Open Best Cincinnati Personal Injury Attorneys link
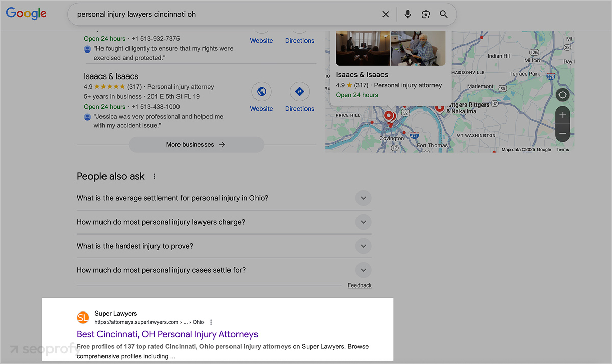This screenshot has width=612, height=364. click(167, 334)
